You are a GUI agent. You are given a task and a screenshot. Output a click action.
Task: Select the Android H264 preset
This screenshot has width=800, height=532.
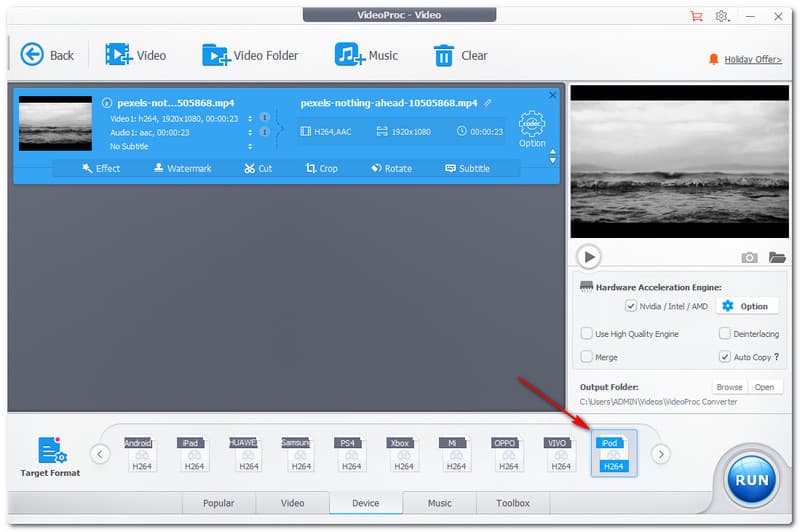[x=141, y=453]
